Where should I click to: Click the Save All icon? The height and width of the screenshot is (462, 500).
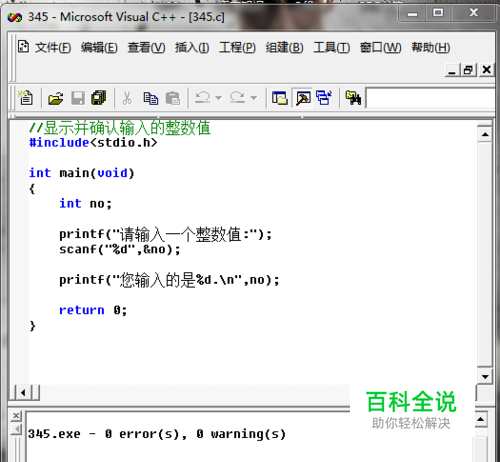99,98
